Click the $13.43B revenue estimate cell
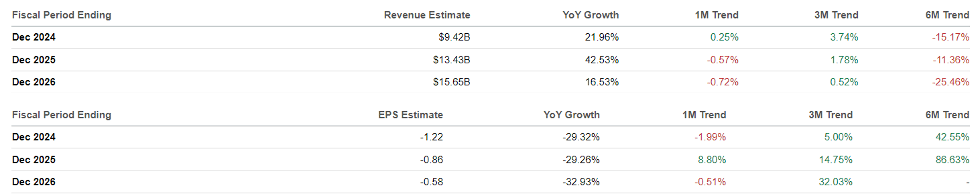The width and height of the screenshot is (980, 195). (x=451, y=60)
